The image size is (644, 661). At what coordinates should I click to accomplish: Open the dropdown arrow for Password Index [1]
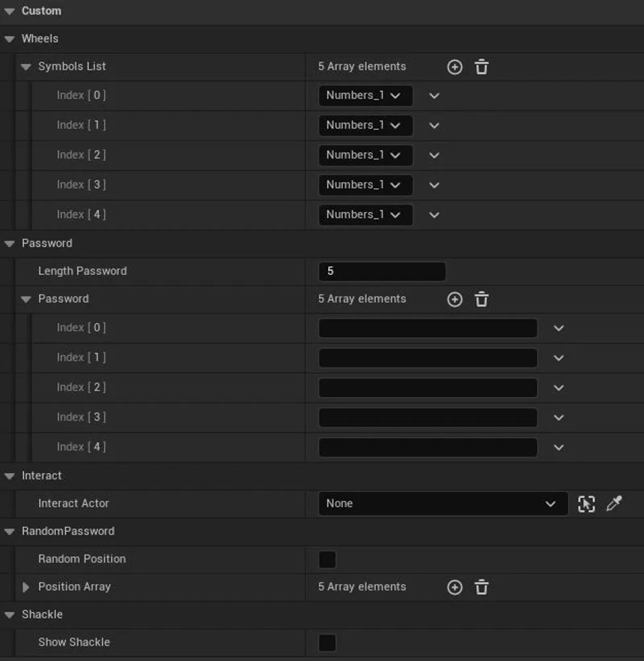point(559,358)
